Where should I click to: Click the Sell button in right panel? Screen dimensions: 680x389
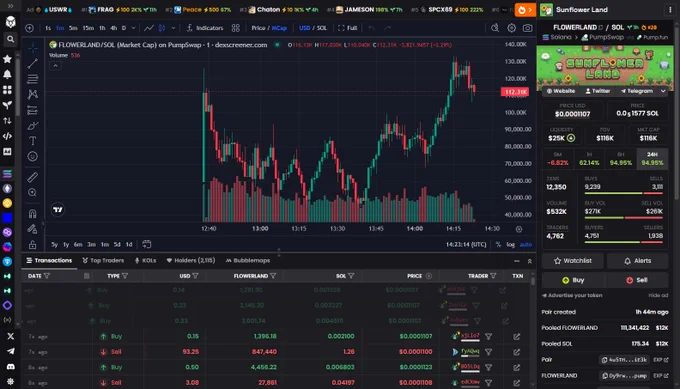(637, 280)
